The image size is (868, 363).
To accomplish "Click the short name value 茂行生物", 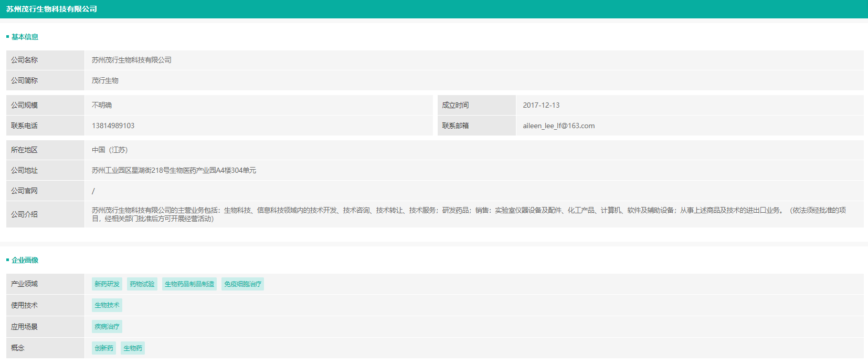I will [105, 80].
